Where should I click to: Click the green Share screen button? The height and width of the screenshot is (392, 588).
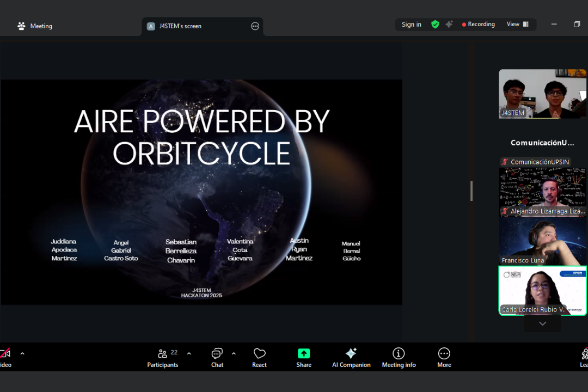pos(304,358)
